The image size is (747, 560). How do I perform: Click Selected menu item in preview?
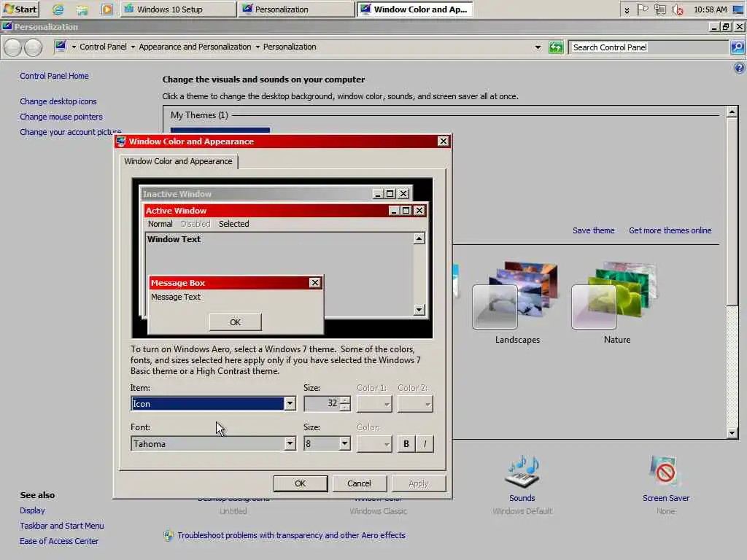click(233, 224)
